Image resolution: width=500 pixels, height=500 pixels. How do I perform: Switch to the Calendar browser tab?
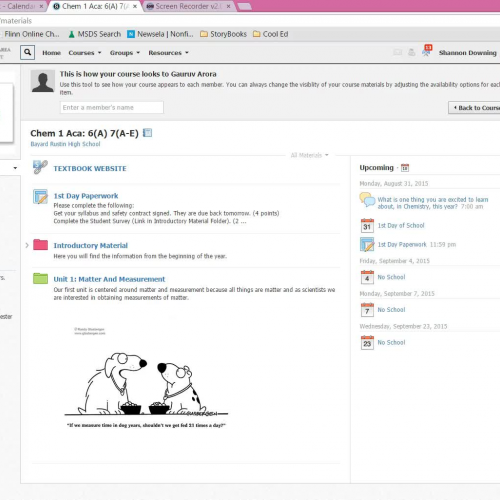pos(22,6)
